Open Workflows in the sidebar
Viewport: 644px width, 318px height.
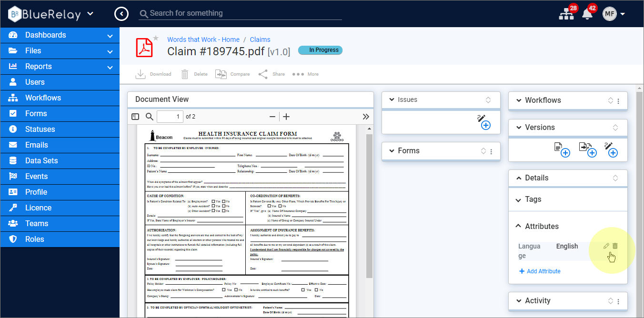60,98
